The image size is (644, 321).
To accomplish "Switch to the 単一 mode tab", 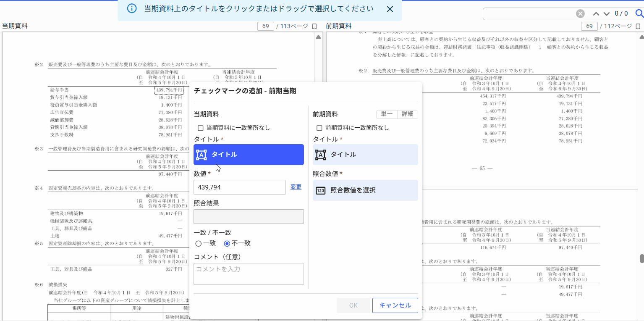I will pos(387,114).
